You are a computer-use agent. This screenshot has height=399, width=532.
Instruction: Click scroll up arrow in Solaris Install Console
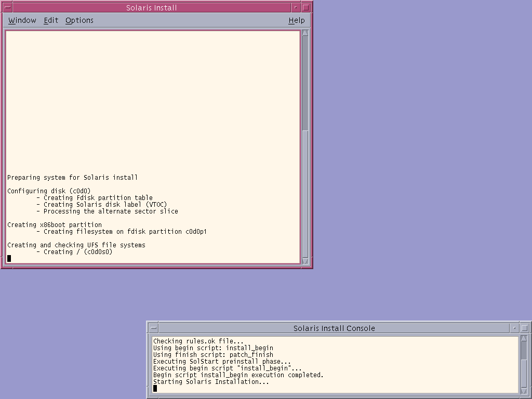point(524,338)
